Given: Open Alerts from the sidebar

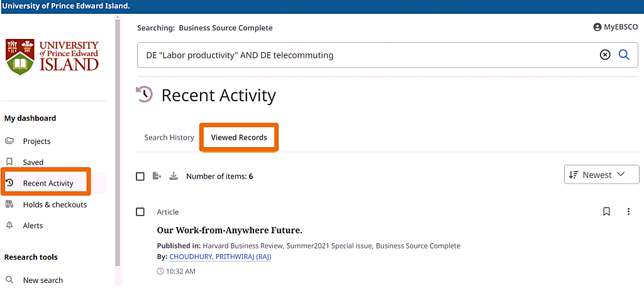Looking at the screenshot, I should [x=33, y=226].
